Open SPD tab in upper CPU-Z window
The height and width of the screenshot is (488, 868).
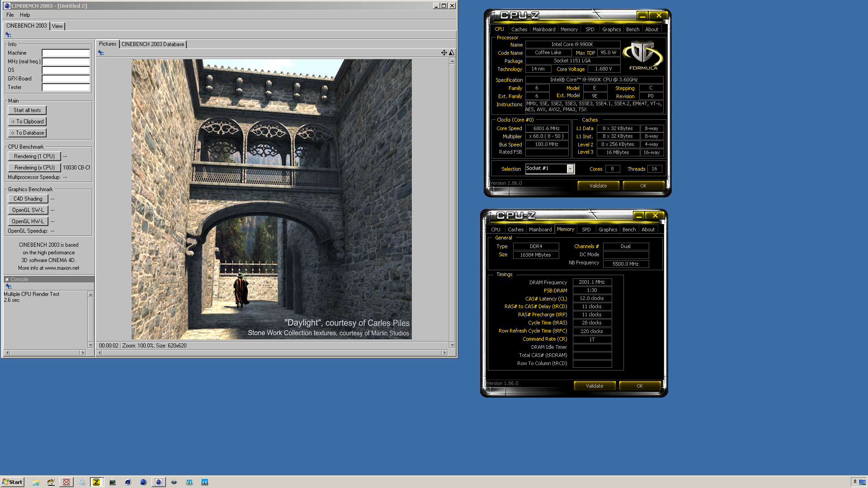(x=590, y=29)
